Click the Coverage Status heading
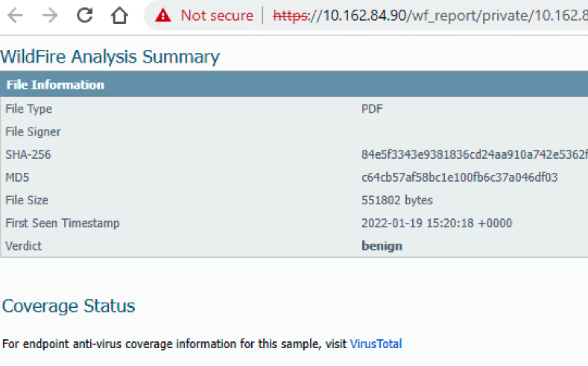588x366 pixels. (x=69, y=306)
